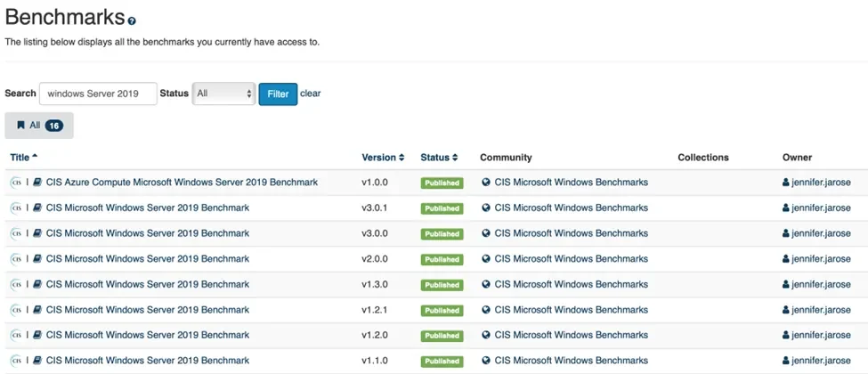The width and height of the screenshot is (868, 374).
Task: Click CIS logo icon in the v1.3.0 row
Action: (x=15, y=284)
